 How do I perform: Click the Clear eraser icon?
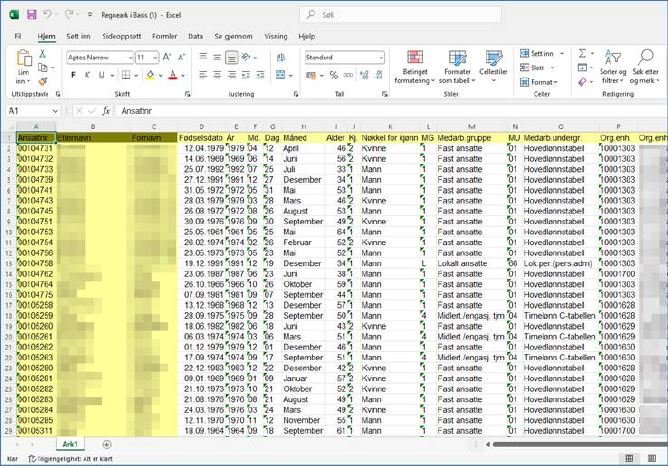click(582, 81)
